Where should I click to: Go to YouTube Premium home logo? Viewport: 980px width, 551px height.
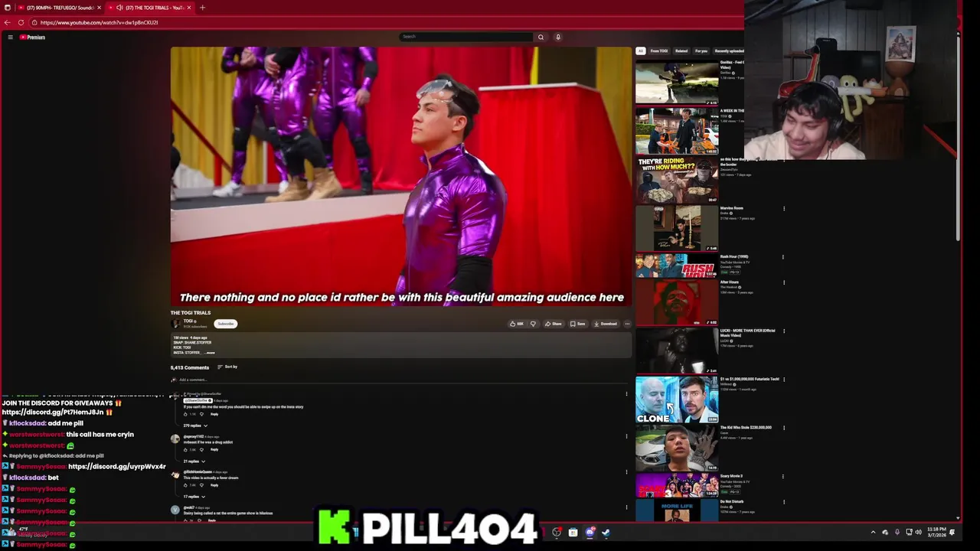[32, 37]
